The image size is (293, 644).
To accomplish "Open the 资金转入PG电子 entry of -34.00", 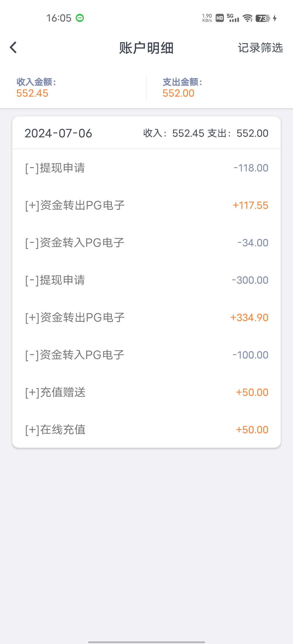I will [x=146, y=243].
